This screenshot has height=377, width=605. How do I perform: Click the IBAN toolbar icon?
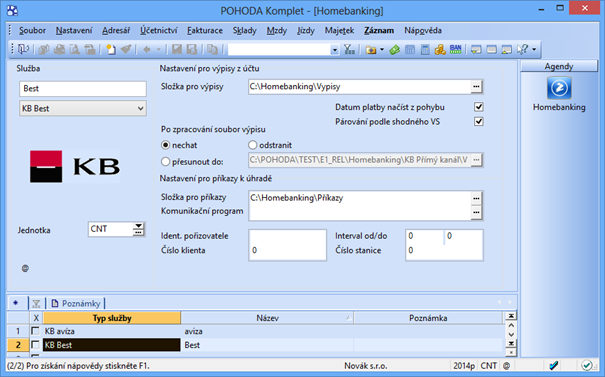pos(456,49)
